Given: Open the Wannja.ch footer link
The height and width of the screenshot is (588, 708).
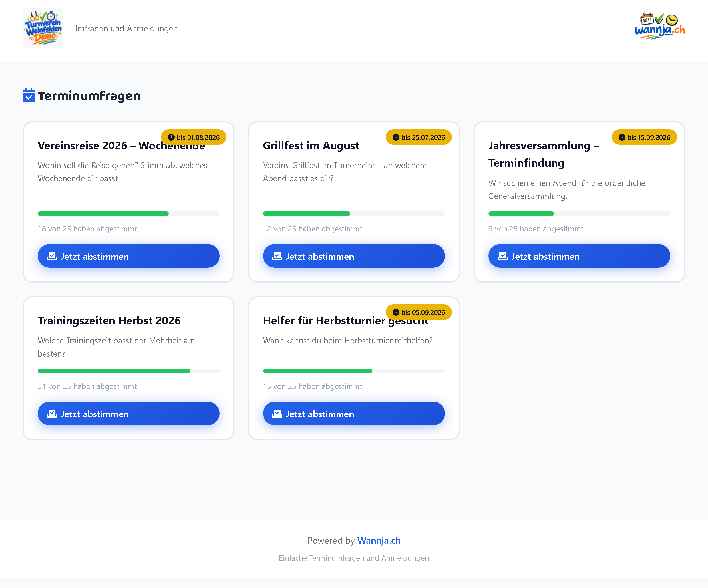Looking at the screenshot, I should coord(379,540).
